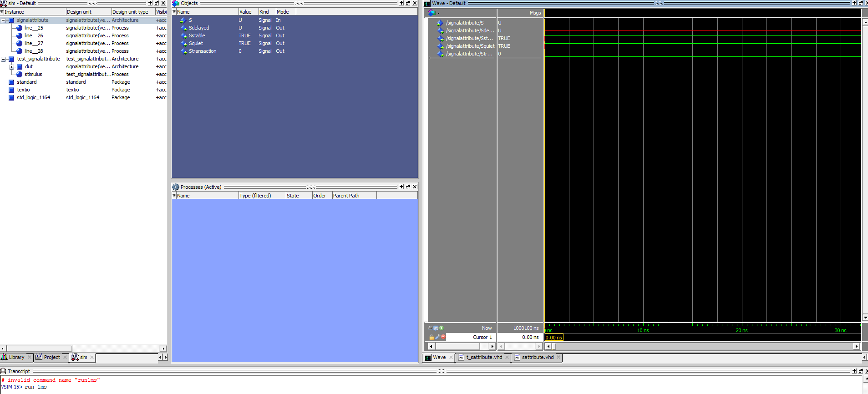868x394 pixels.
Task: Undock the Processes (Active) panel
Action: 408,187
